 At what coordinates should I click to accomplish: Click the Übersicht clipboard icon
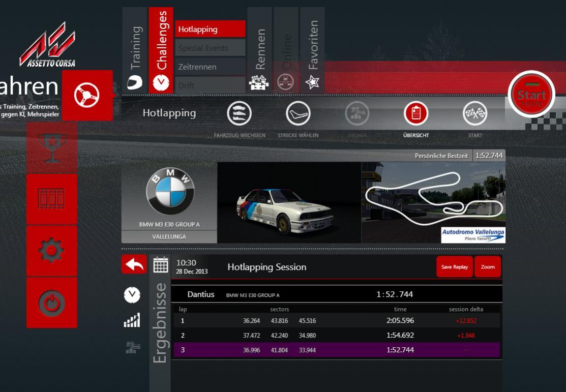[416, 113]
